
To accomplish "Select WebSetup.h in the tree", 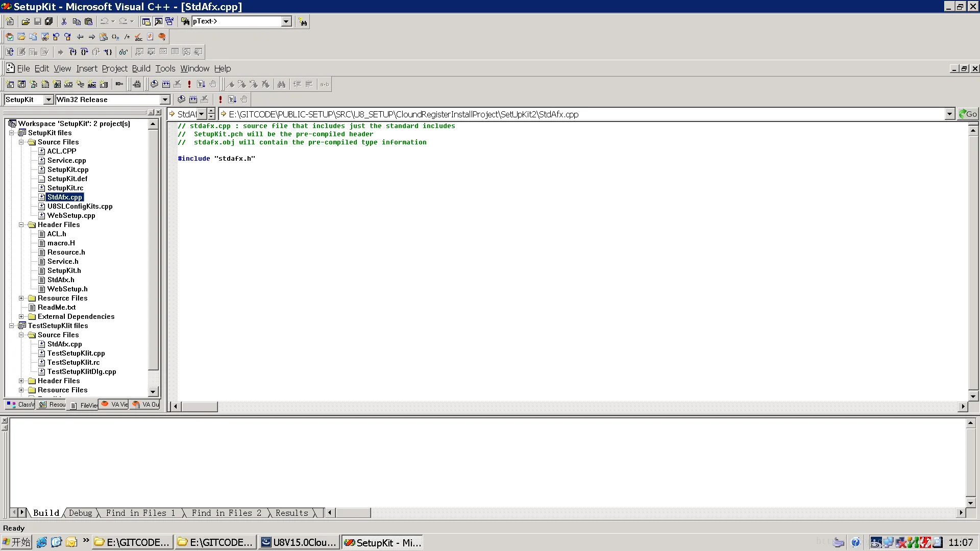I will point(67,289).
